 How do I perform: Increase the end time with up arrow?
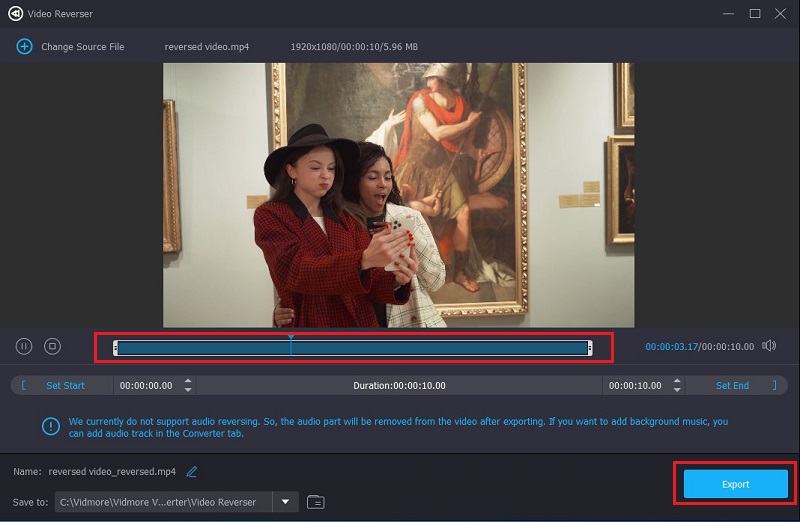coord(677,381)
